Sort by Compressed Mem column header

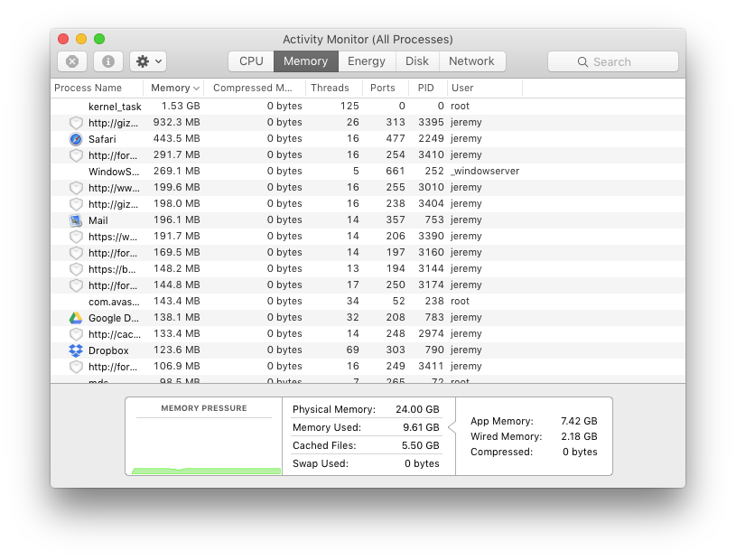coord(253,88)
